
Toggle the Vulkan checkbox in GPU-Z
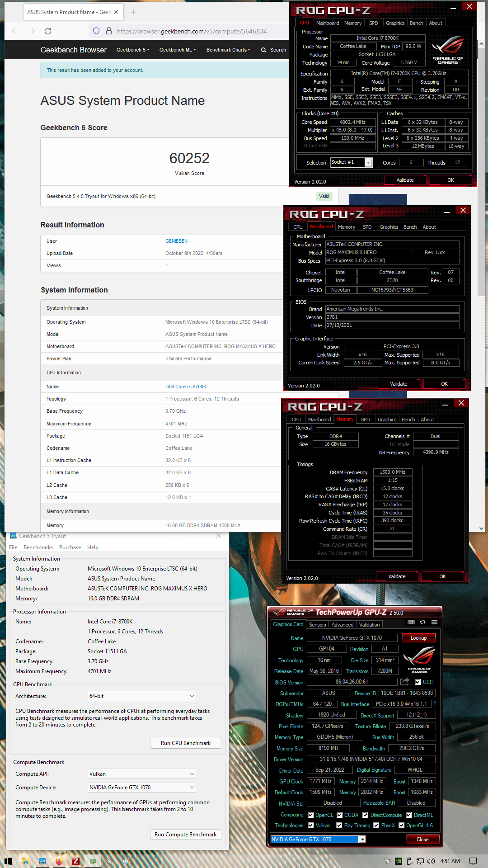pos(310,826)
